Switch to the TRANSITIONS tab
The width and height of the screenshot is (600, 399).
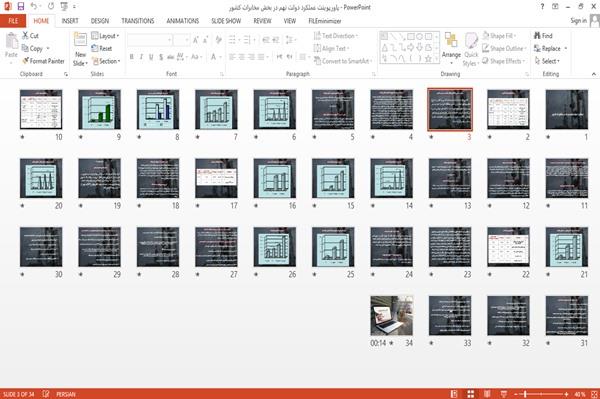pyautogui.click(x=138, y=21)
